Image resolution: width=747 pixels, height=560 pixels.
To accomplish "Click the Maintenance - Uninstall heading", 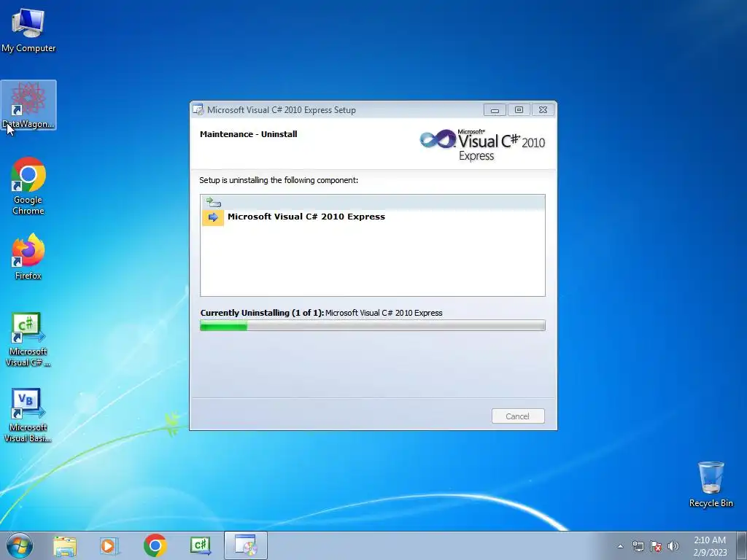I will 249,134.
